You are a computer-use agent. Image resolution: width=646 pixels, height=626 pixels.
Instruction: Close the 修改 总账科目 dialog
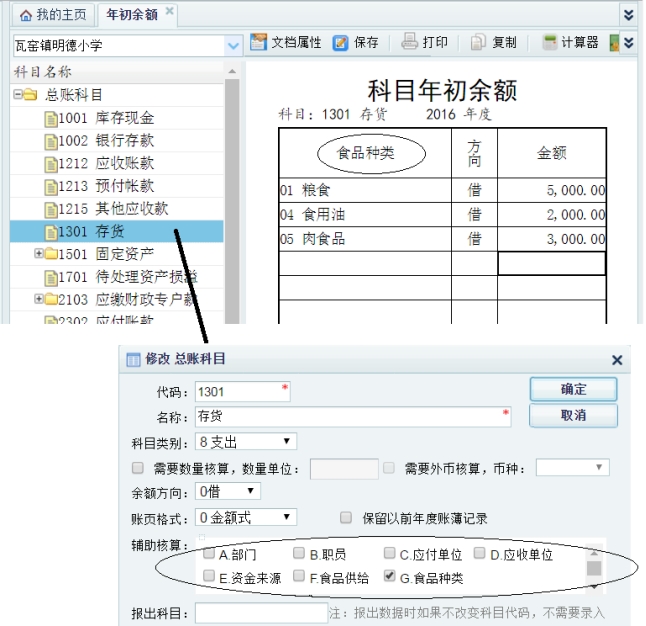click(x=617, y=360)
